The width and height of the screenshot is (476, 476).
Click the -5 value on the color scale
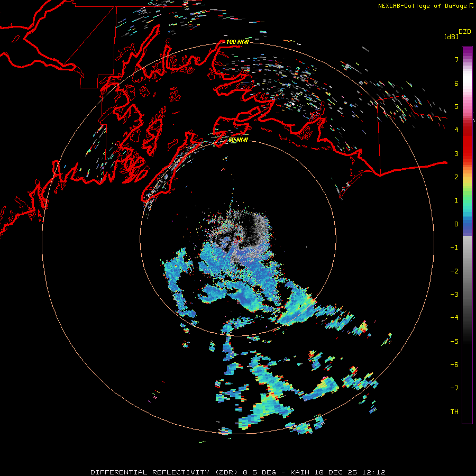454,342
